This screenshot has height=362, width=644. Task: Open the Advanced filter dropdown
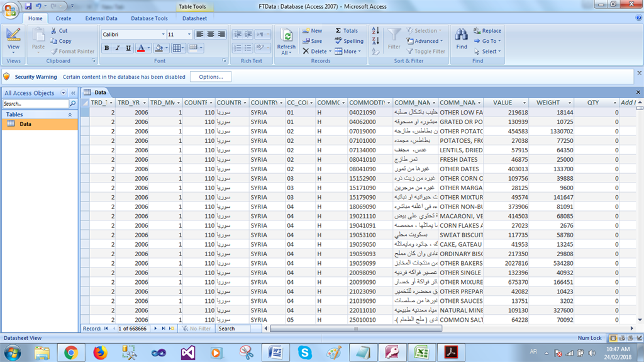coord(425,41)
